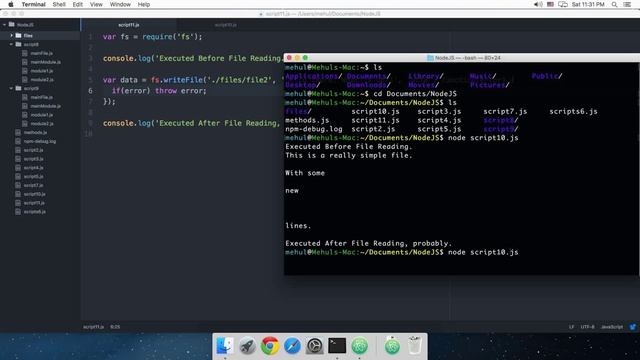Click the NodeJS root folder icon

pos(11,24)
